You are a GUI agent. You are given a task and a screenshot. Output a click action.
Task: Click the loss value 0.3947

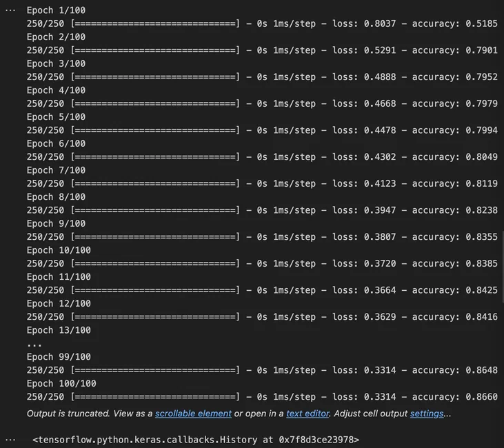click(x=380, y=210)
